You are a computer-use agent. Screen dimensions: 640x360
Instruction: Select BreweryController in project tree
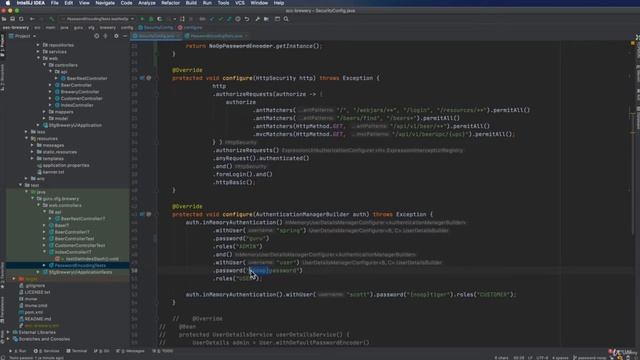76,92
